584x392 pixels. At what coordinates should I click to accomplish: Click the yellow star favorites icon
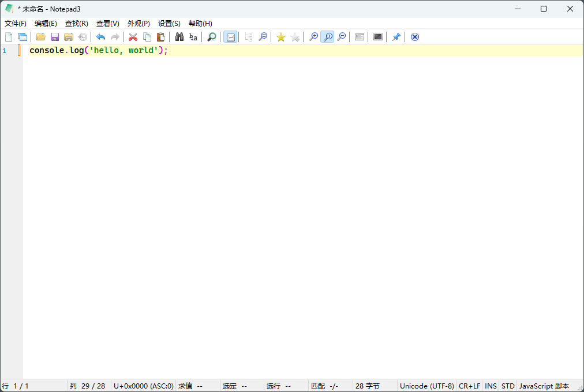(x=281, y=37)
